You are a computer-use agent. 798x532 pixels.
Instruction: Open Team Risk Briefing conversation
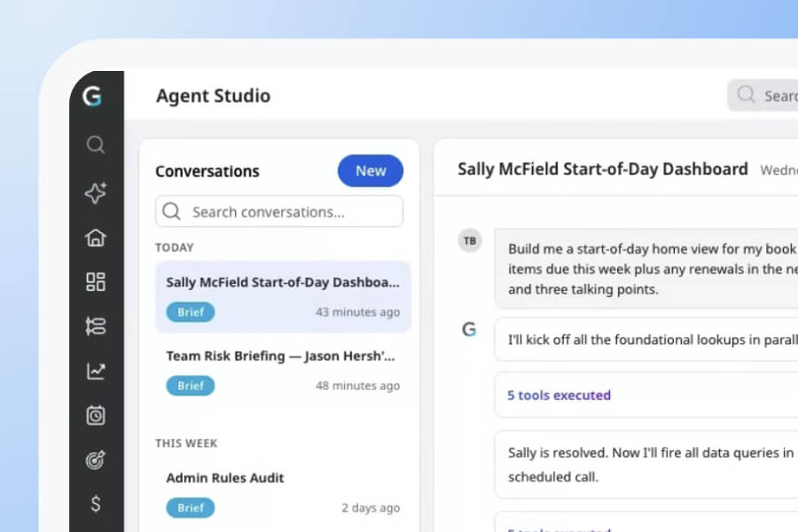(x=283, y=371)
